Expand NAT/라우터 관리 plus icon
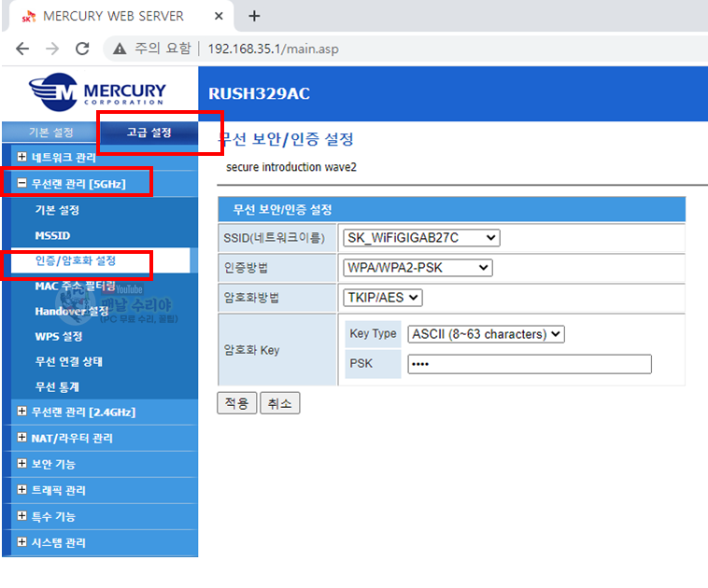The height and width of the screenshot is (588, 708). click(21, 438)
